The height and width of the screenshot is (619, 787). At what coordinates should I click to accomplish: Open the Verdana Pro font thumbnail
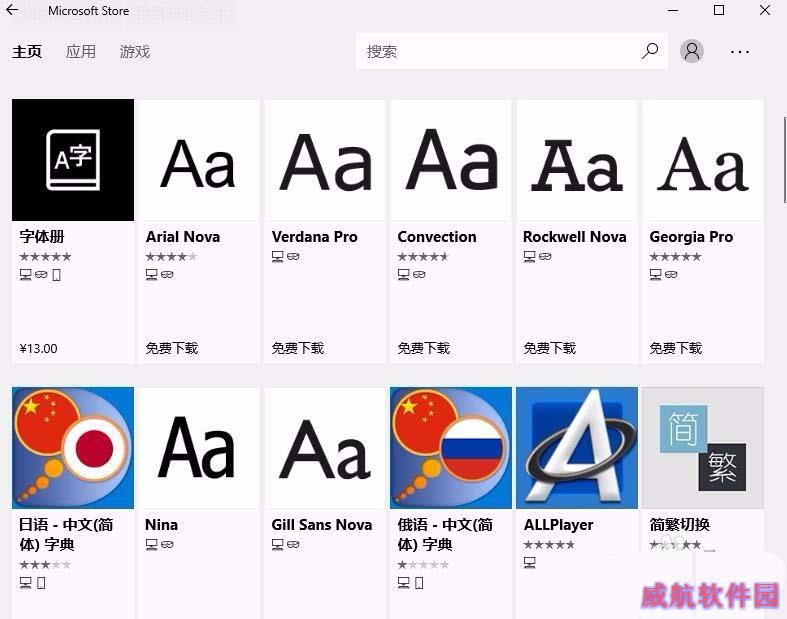click(x=325, y=160)
